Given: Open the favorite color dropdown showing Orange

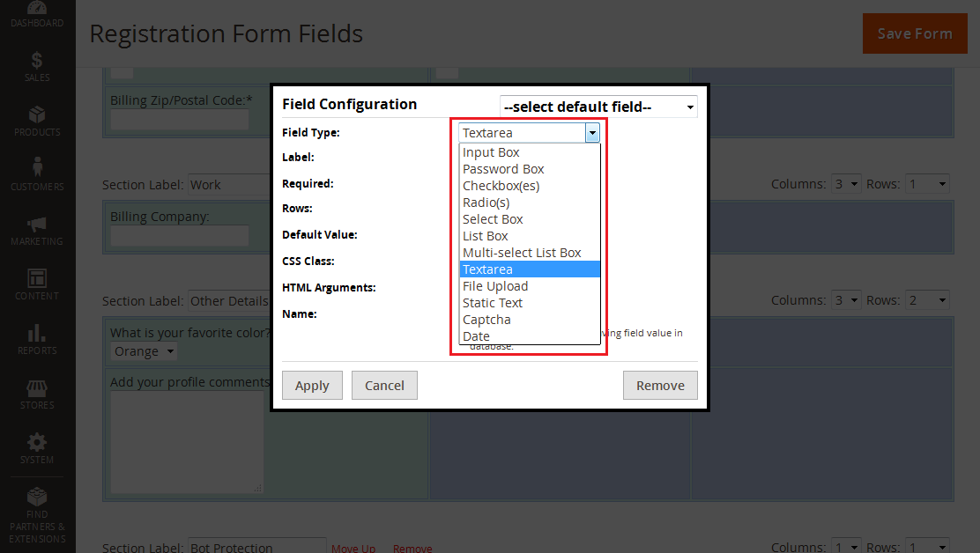Looking at the screenshot, I should (143, 351).
